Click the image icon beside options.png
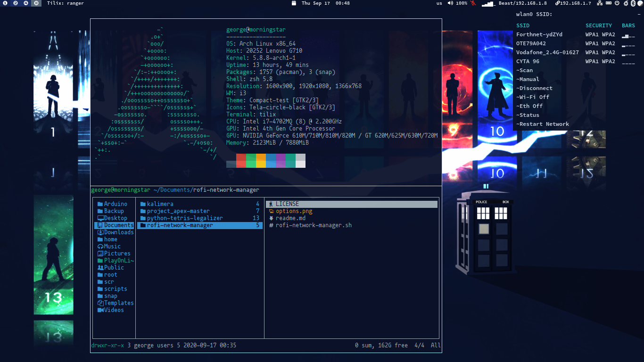 pyautogui.click(x=271, y=211)
